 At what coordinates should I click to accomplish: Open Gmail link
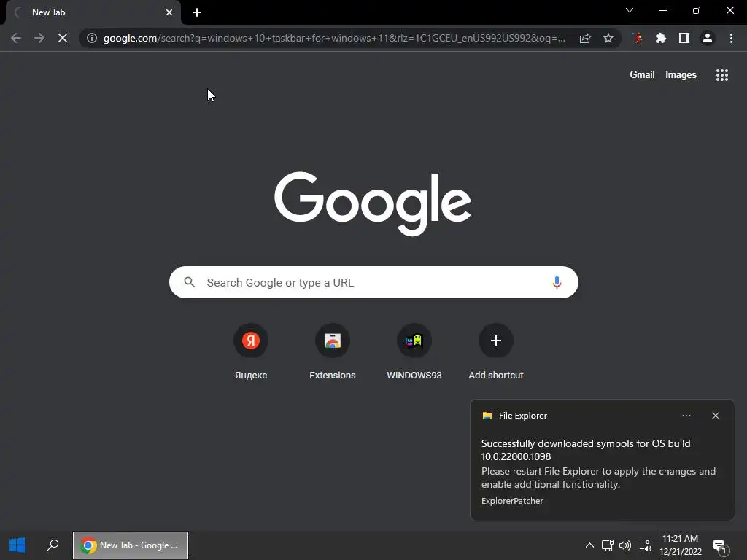(x=642, y=75)
